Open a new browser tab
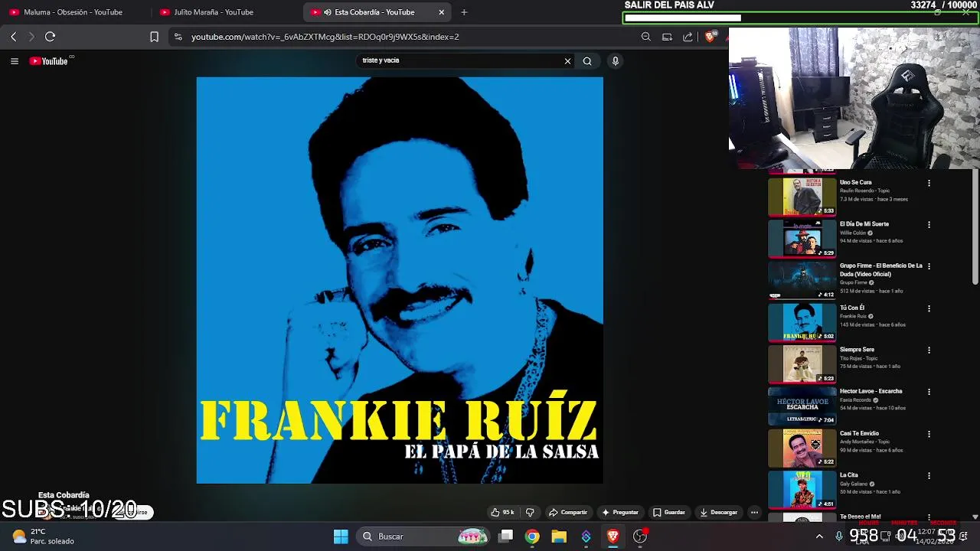Image resolution: width=980 pixels, height=551 pixels. click(x=464, y=12)
